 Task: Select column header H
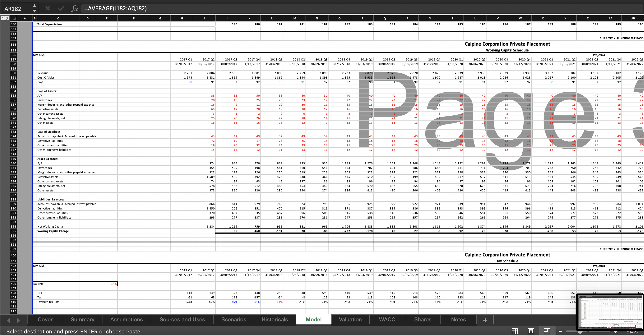click(x=182, y=19)
